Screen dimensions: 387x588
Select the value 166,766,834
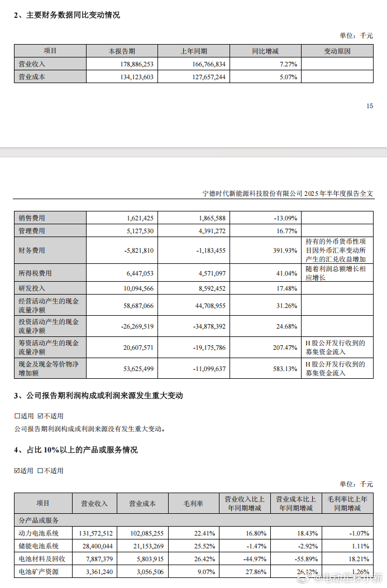209,64
